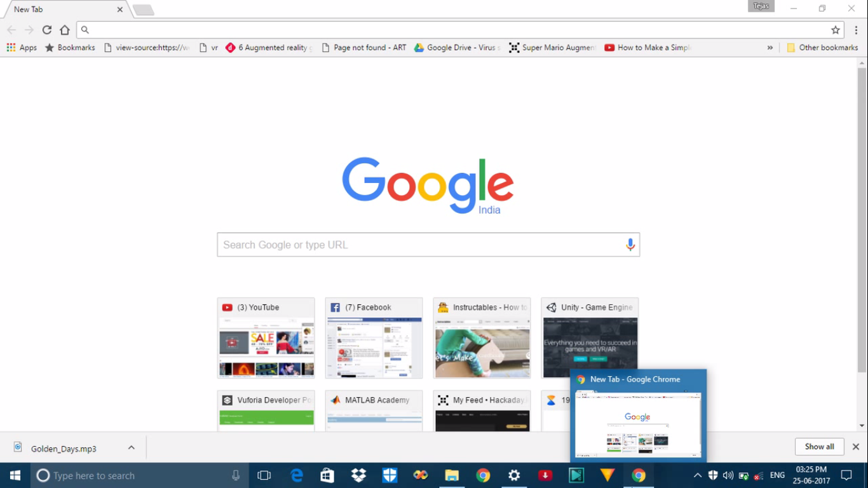868x488 pixels.
Task: Open the Vuforia Developer Portal thumbnail
Action: (x=266, y=410)
